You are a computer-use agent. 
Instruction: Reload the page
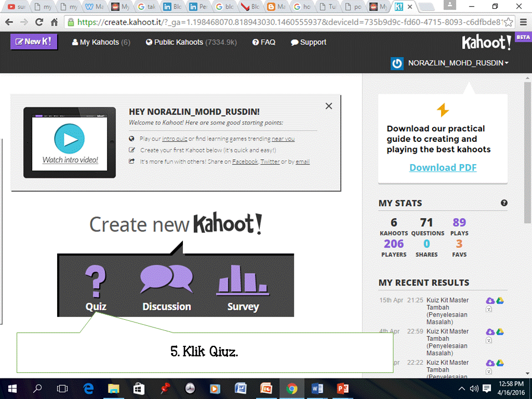pos(39,22)
